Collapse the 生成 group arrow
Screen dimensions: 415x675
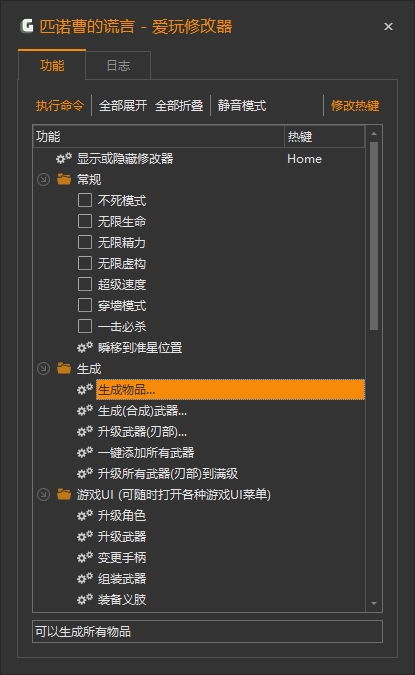(x=43, y=368)
